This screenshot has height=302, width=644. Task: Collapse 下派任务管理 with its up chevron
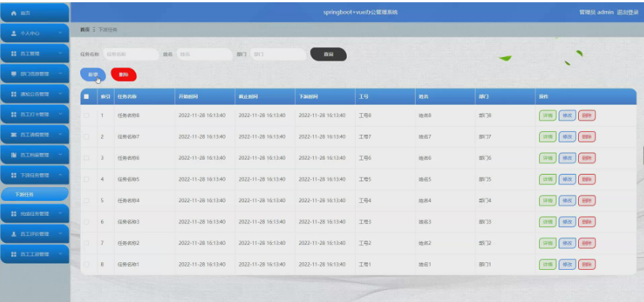(61, 175)
